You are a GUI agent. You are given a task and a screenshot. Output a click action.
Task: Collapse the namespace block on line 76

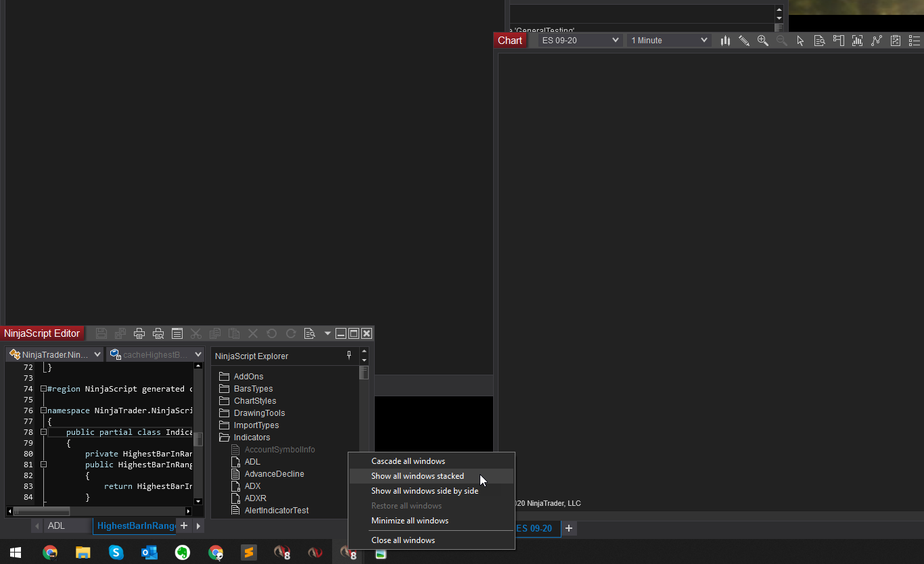43,410
